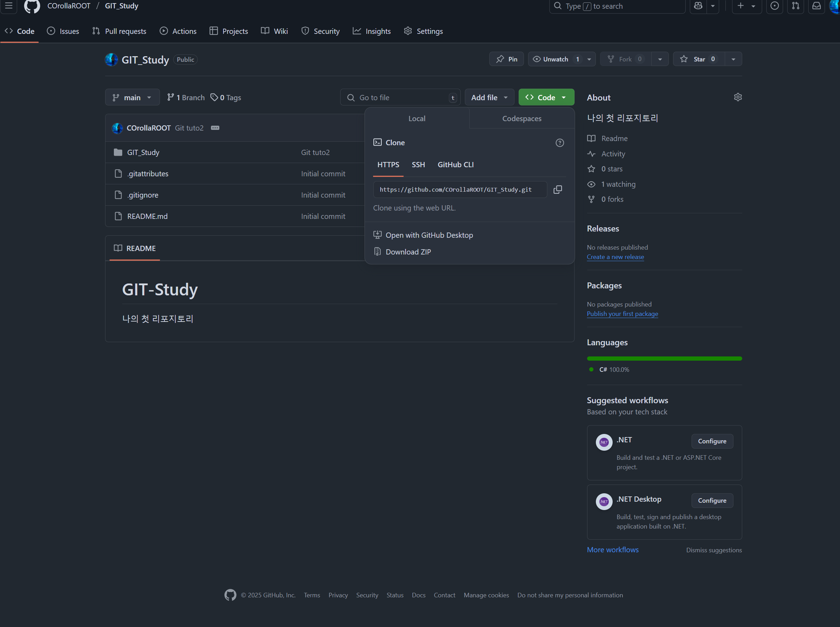Expand the create new plus dropdown in the header
Viewport: 840px width, 627px height.
(x=747, y=6)
